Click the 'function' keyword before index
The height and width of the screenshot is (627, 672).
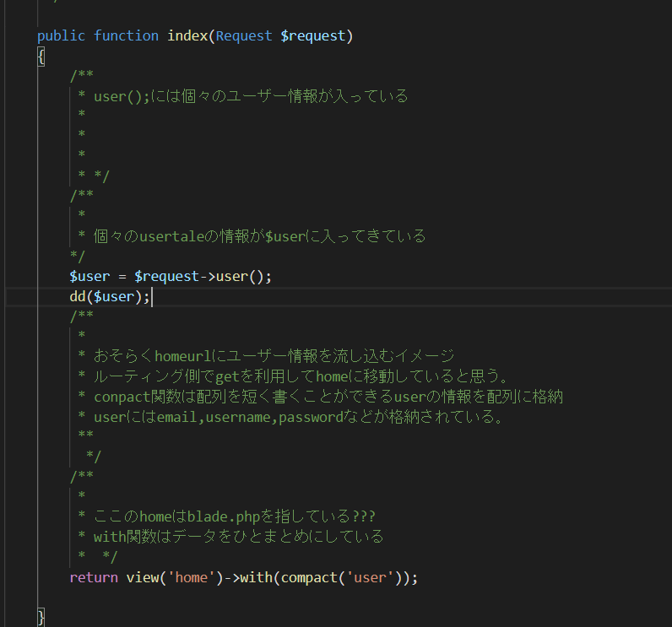click(x=126, y=36)
